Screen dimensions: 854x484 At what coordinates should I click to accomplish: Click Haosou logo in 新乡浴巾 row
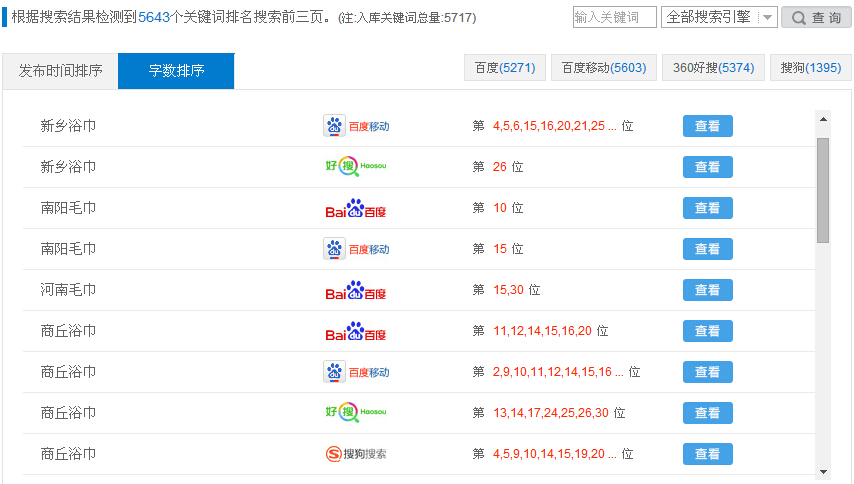(x=356, y=166)
